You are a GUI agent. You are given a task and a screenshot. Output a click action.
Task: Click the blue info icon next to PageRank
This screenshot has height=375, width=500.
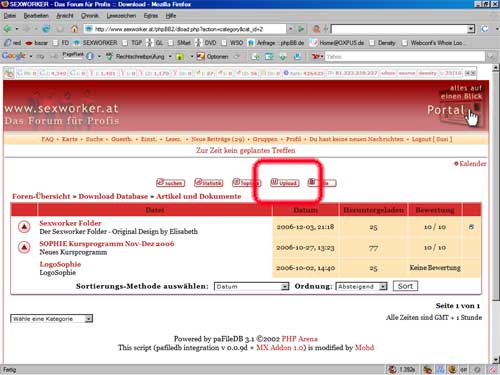[x=90, y=56]
